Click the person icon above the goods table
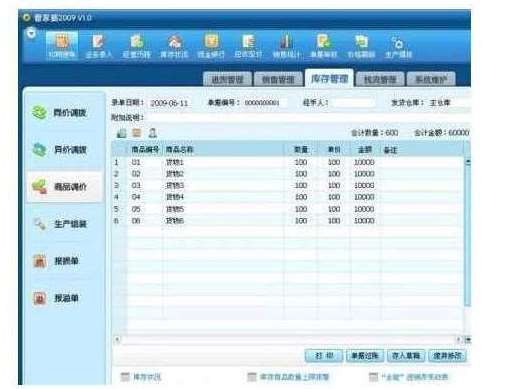The width and height of the screenshot is (506, 389). (152, 133)
